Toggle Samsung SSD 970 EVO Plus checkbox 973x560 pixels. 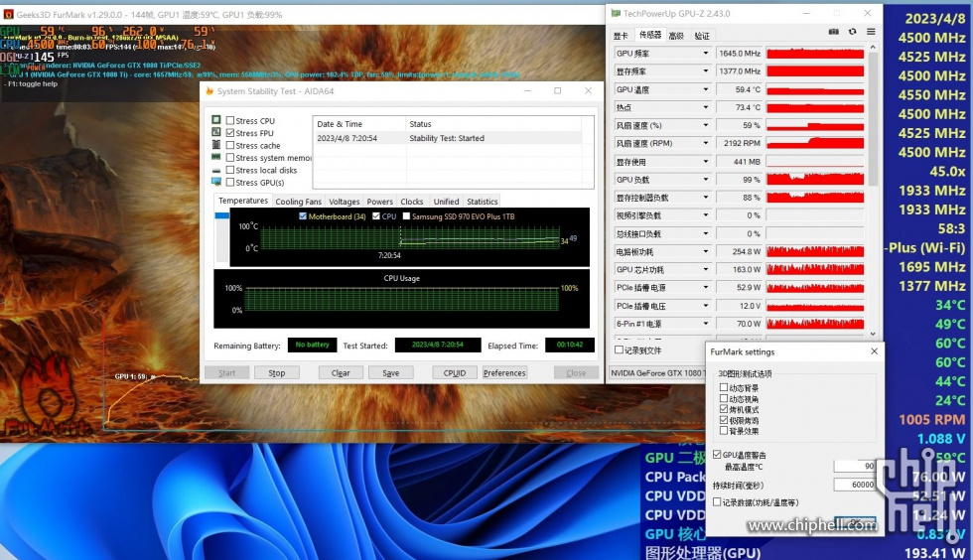click(406, 216)
